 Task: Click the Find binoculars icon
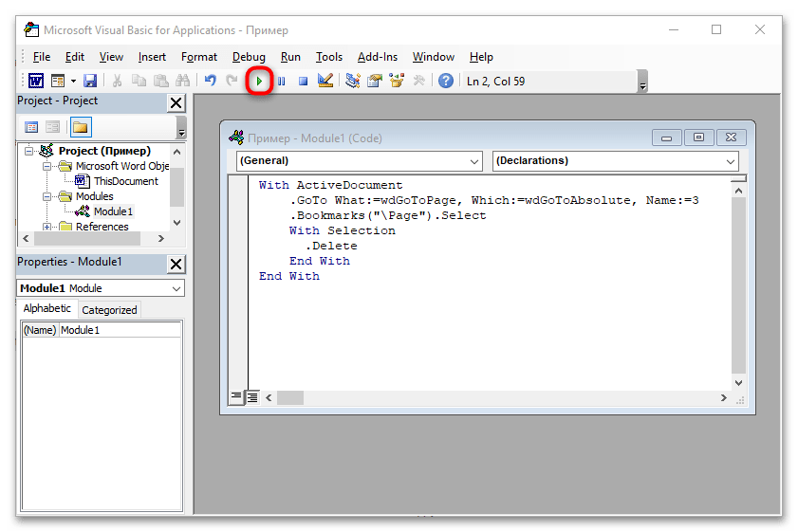coord(182,82)
